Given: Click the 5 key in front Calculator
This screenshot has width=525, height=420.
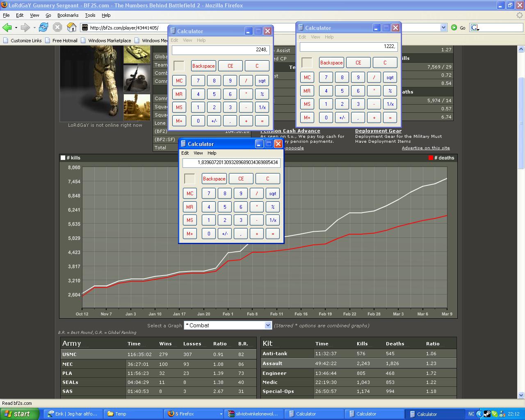Looking at the screenshot, I should 225,207.
